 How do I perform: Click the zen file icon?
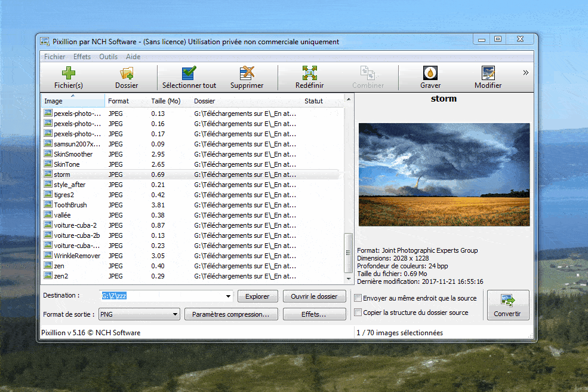(48, 265)
